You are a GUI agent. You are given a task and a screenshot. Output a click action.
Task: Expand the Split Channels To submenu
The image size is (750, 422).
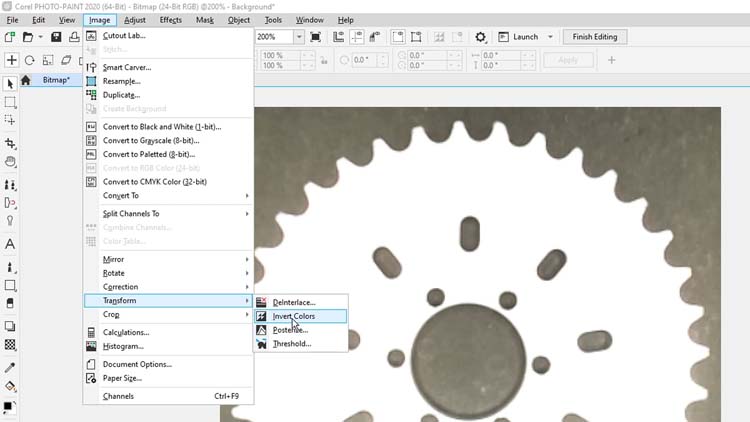247,213
